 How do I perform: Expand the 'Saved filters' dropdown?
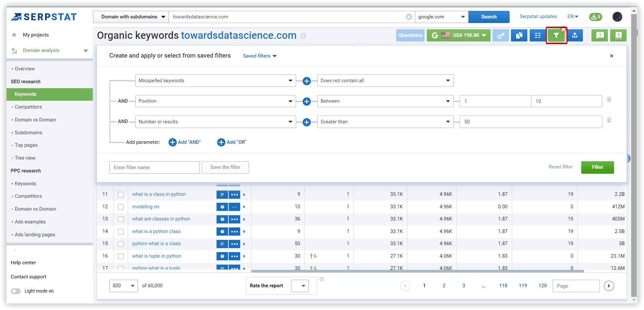259,56
